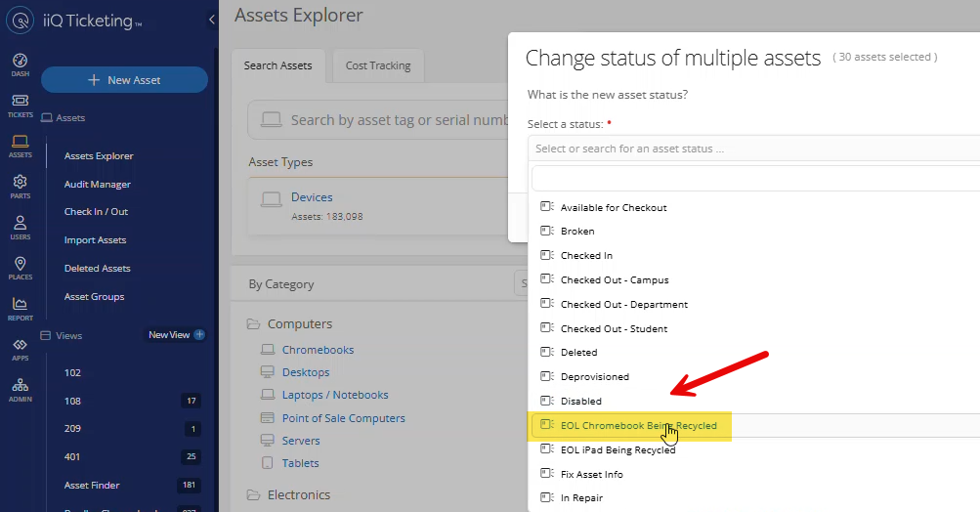This screenshot has width=980, height=512.
Task: Click the Chromebooks category link
Action: click(x=318, y=350)
